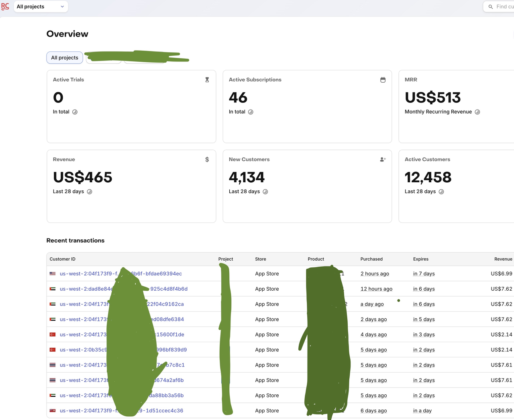
Task: Click the Overview page heading
Action: click(x=67, y=34)
